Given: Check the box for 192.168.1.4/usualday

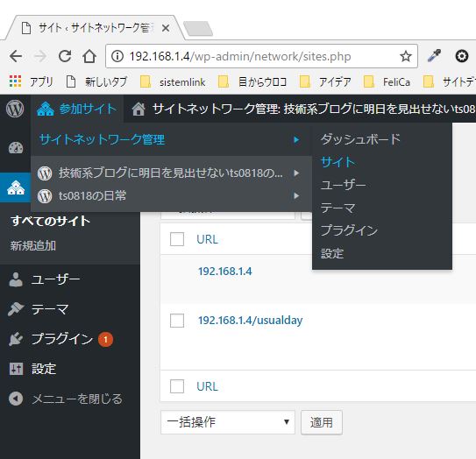Looking at the screenshot, I should [x=177, y=321].
